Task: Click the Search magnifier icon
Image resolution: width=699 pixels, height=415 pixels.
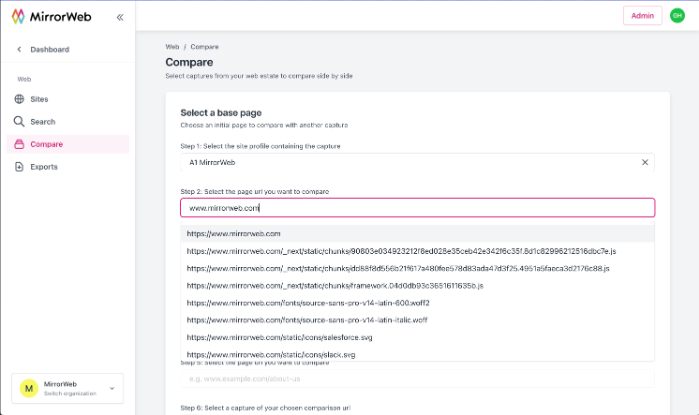Action: tap(19, 122)
